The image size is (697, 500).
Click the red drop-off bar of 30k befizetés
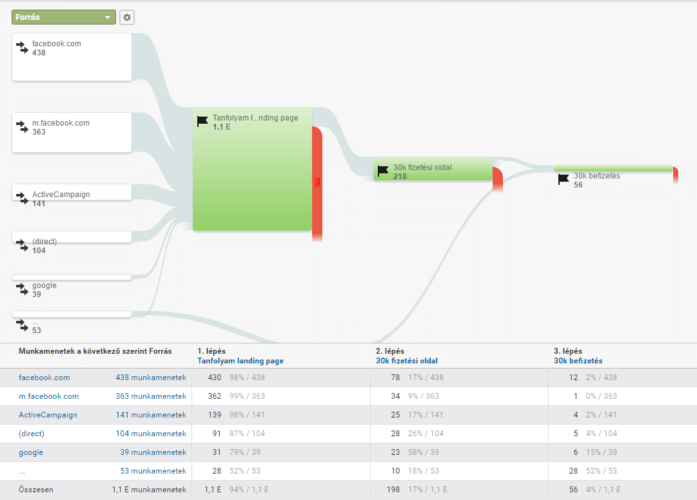[x=676, y=175]
